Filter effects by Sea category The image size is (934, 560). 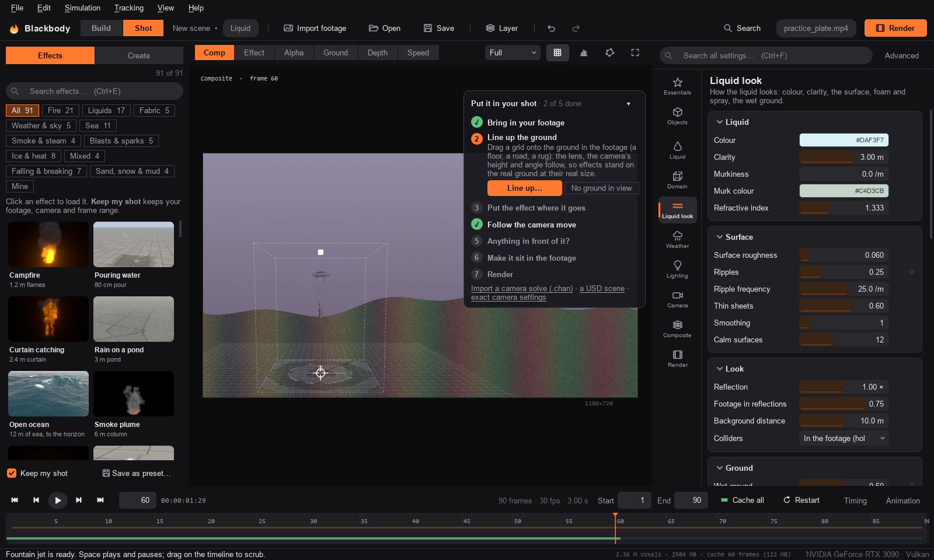click(98, 125)
